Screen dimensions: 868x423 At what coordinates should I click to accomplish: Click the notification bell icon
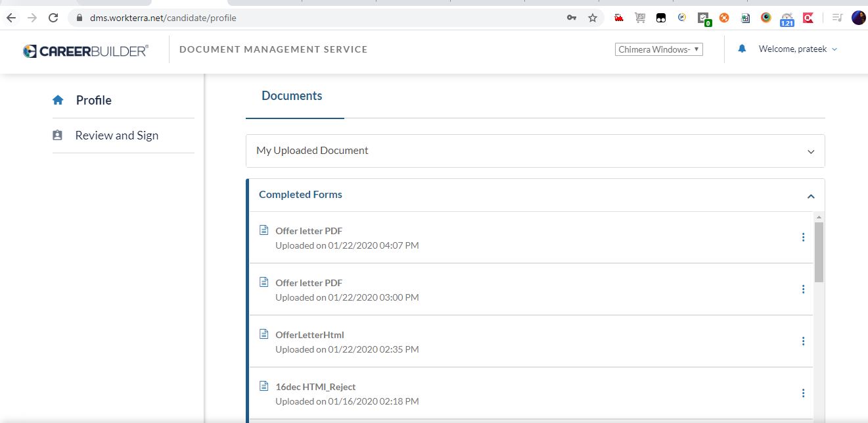point(742,49)
